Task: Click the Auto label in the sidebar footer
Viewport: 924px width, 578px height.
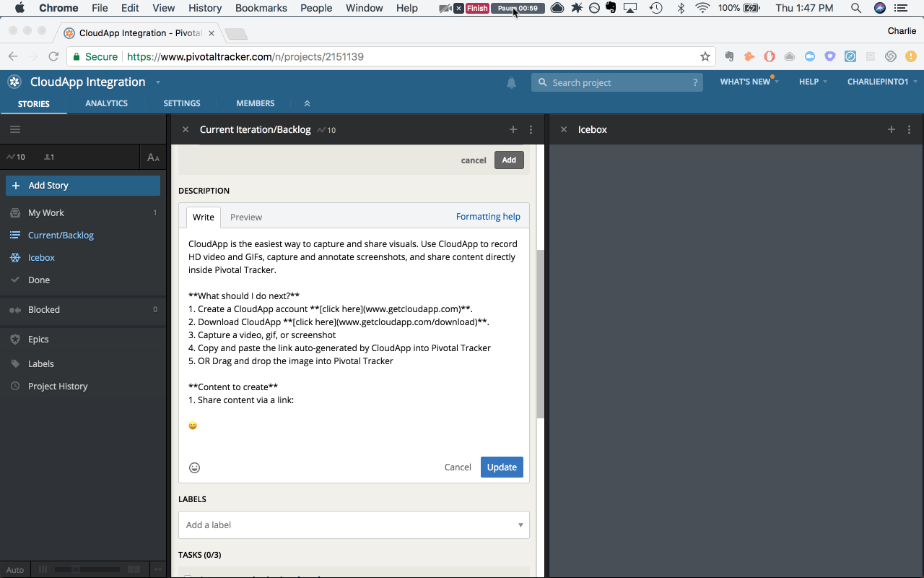Action: (14, 570)
